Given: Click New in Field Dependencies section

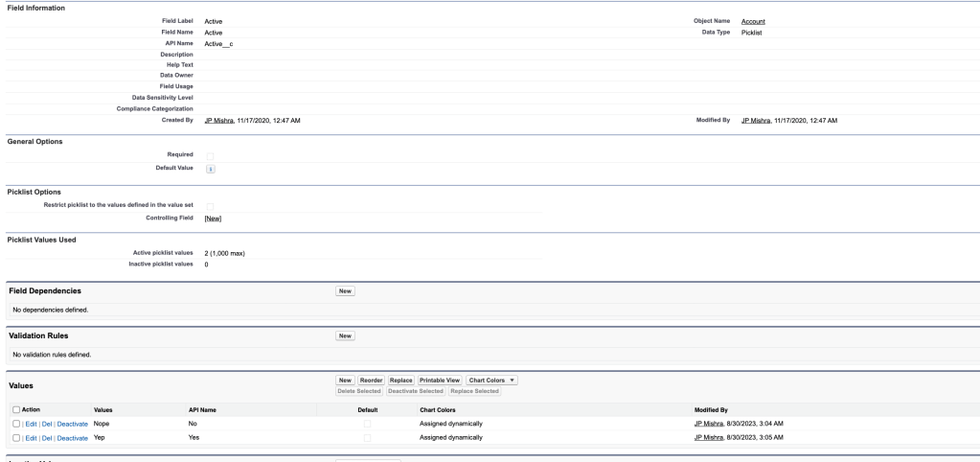Looking at the screenshot, I should tap(345, 290).
